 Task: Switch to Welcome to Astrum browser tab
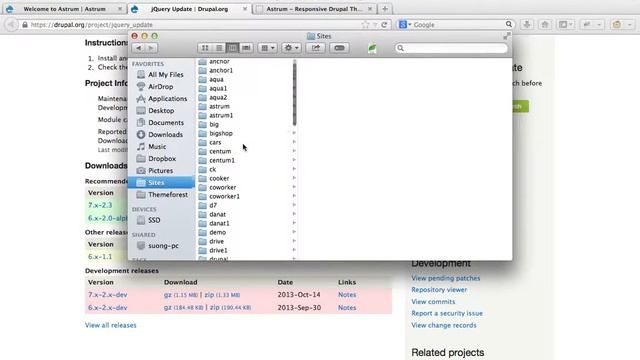(64, 9)
